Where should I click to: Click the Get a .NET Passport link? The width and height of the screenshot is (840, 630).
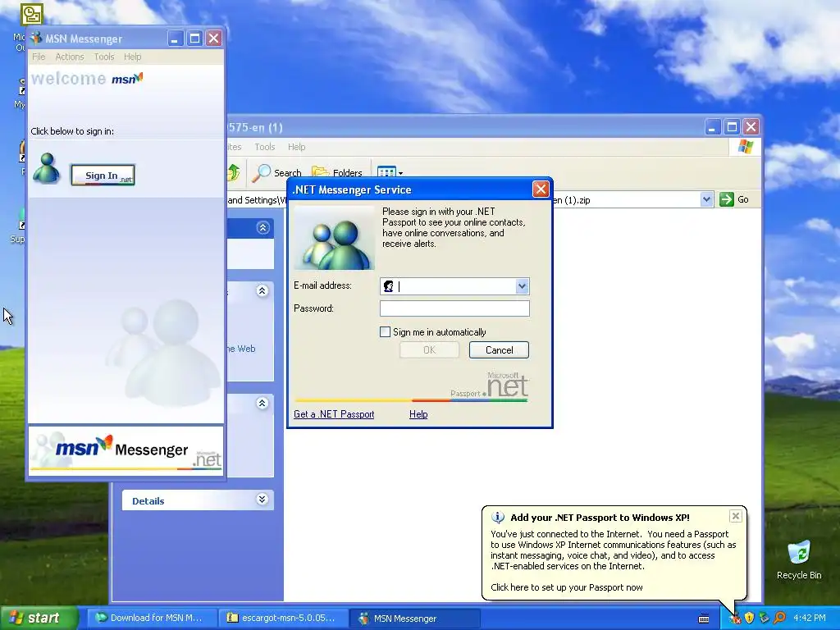coord(334,414)
